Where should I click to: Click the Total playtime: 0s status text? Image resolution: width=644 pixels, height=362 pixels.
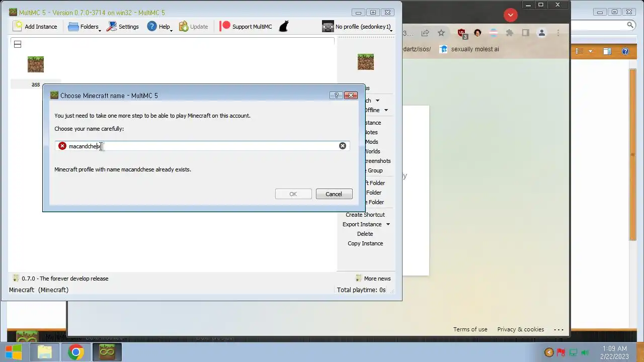(361, 290)
